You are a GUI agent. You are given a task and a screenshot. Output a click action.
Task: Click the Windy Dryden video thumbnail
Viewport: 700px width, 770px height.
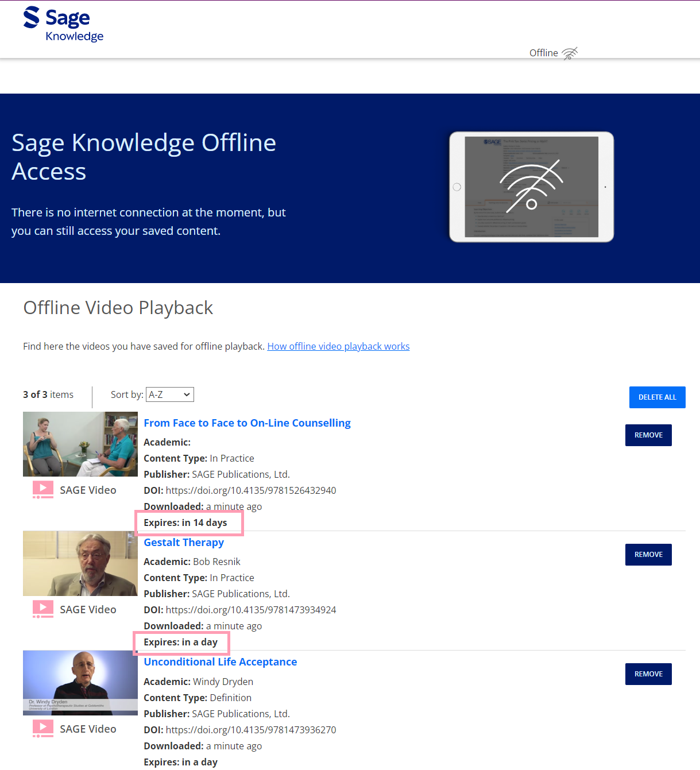[80, 683]
